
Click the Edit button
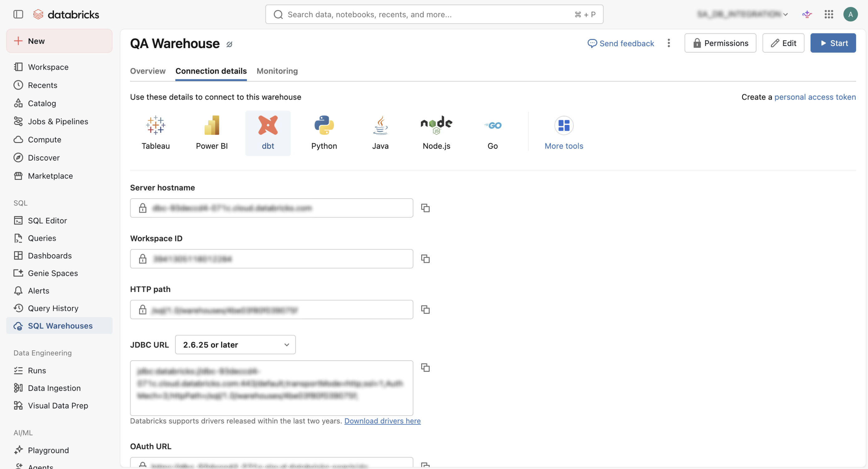783,43
